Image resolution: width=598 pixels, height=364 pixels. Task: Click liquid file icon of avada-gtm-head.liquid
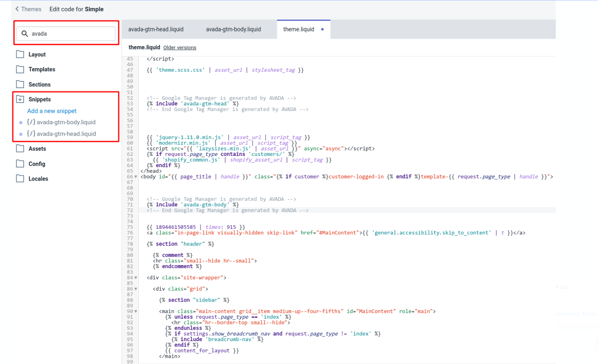click(31, 133)
